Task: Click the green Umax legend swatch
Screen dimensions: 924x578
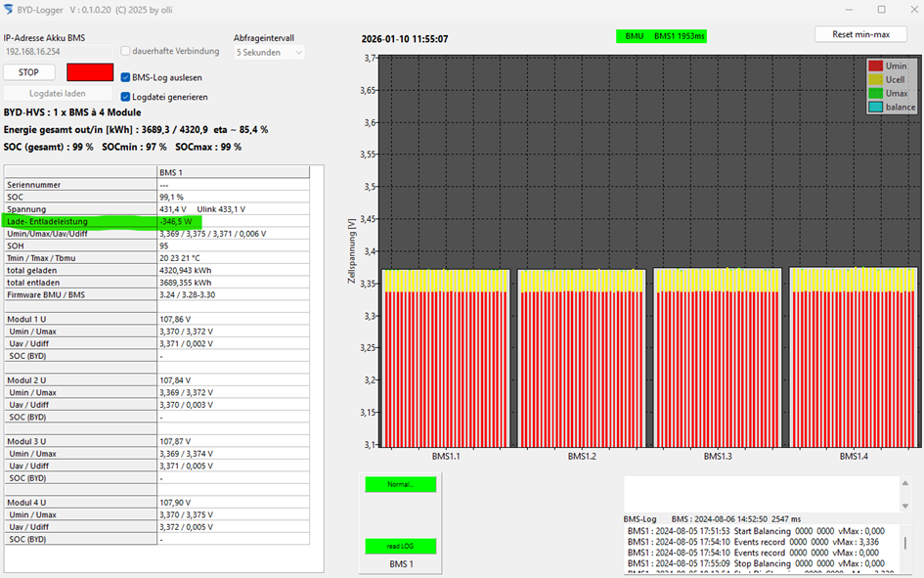Action: [875, 93]
